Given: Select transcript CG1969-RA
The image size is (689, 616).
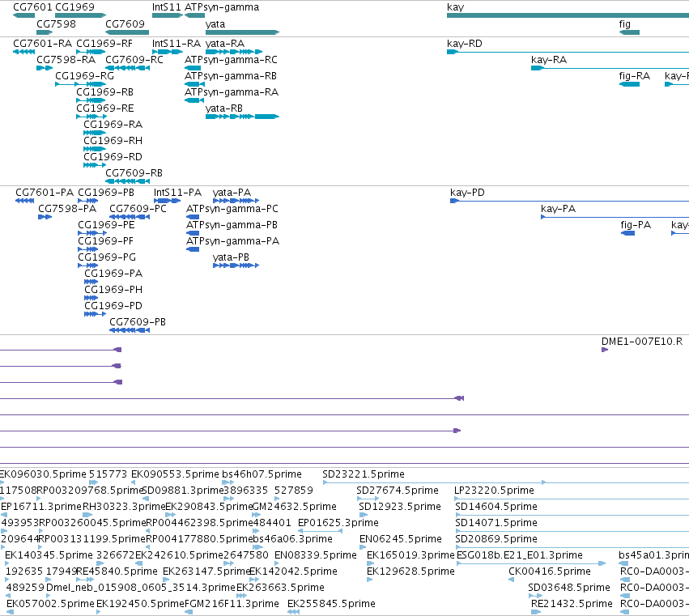Looking at the screenshot, I should point(113,125).
